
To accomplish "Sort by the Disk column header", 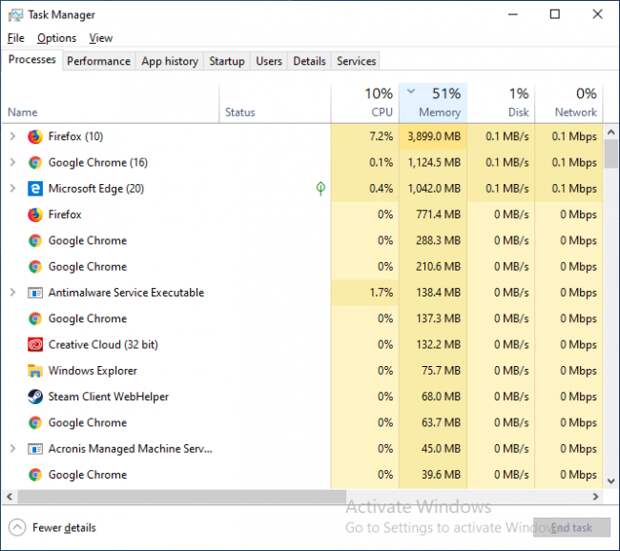I will pyautogui.click(x=501, y=103).
